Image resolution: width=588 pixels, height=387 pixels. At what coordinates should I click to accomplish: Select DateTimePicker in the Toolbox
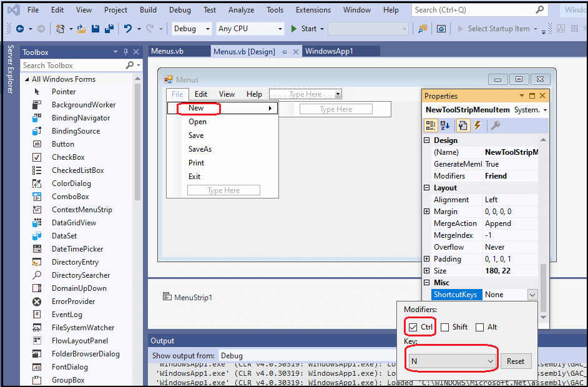(77, 249)
